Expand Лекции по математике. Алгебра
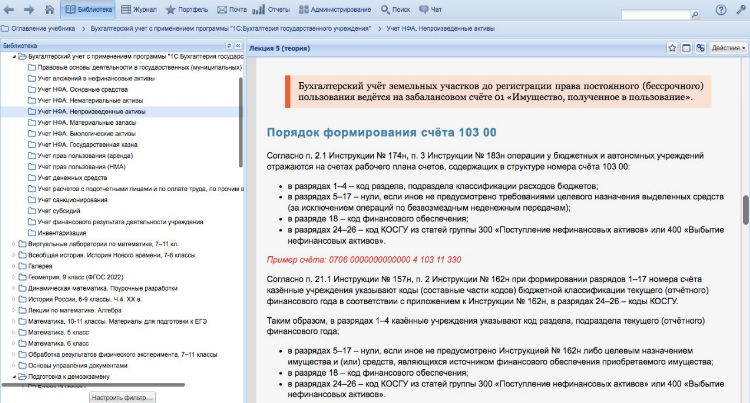 14,310
